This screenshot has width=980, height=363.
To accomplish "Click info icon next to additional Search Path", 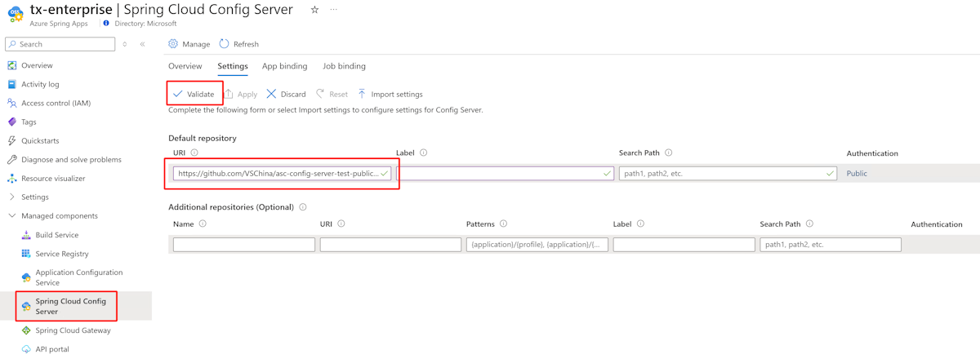I will point(808,224).
